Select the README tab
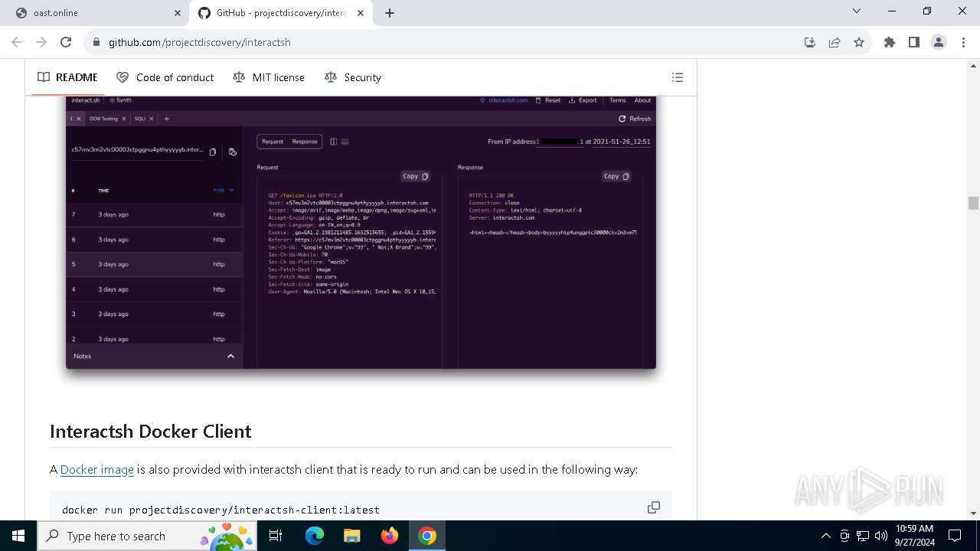Viewport: 980px width, 551px height. click(x=67, y=77)
